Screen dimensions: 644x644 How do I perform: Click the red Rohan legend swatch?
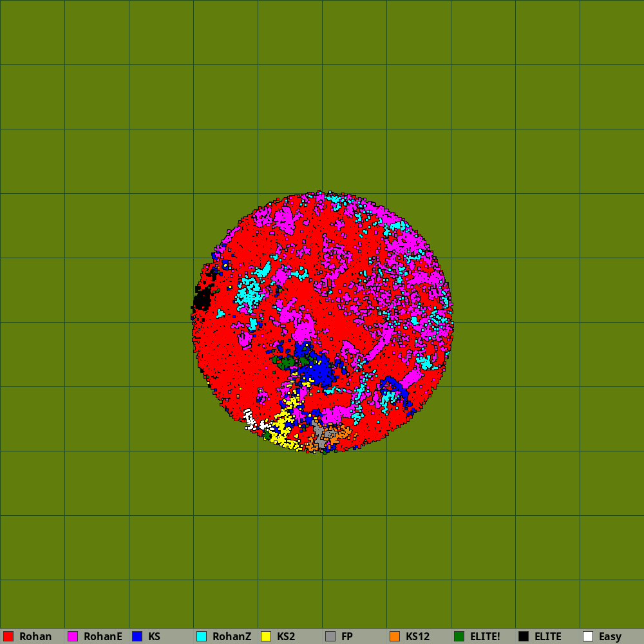coord(8,636)
